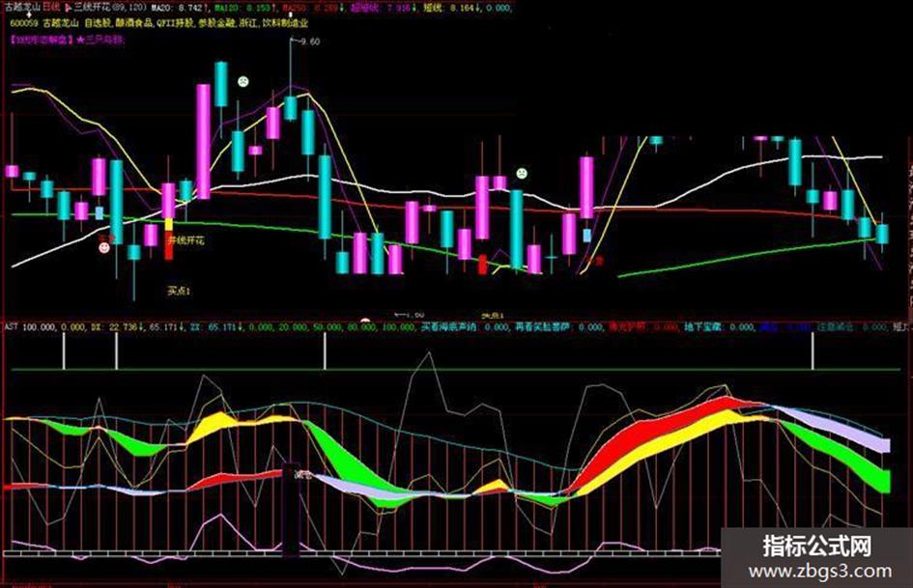Click the 短线: 8.164 value
This screenshot has width=913, height=588.
point(453,8)
